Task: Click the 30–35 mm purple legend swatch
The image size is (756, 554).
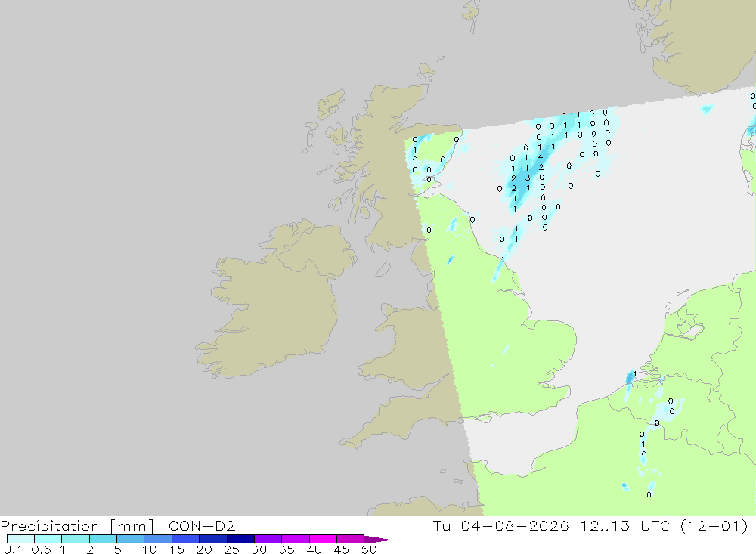Action: (268, 539)
